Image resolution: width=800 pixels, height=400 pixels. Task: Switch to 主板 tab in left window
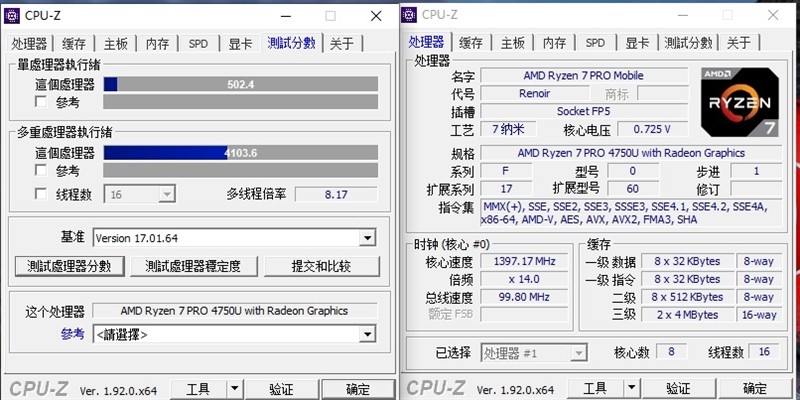[115, 44]
